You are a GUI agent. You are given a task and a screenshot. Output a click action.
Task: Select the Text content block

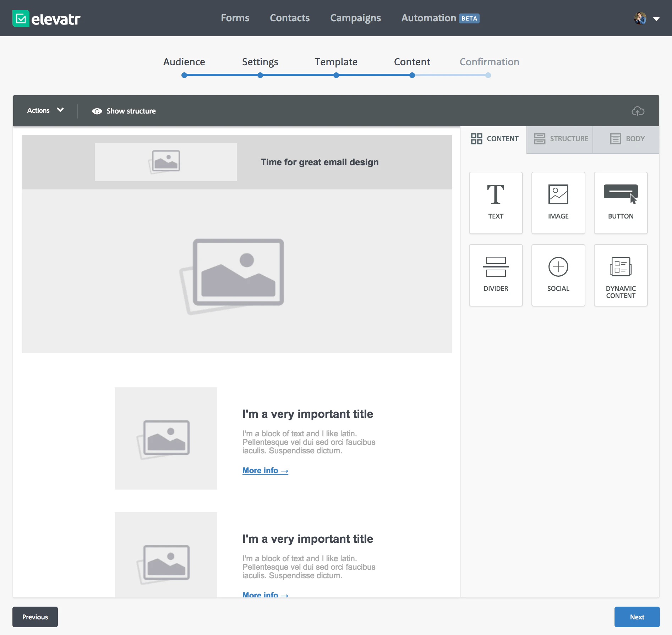click(x=496, y=202)
